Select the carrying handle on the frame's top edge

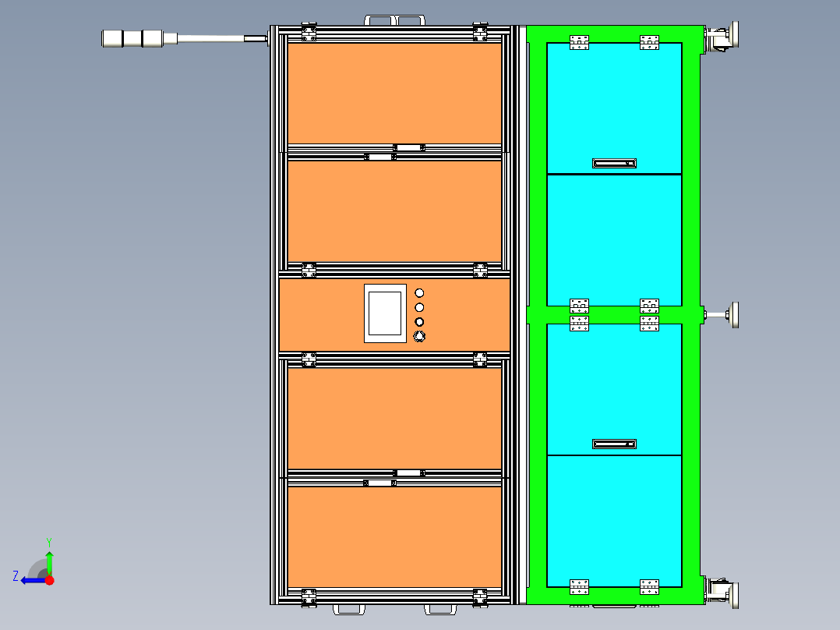[x=395, y=20]
